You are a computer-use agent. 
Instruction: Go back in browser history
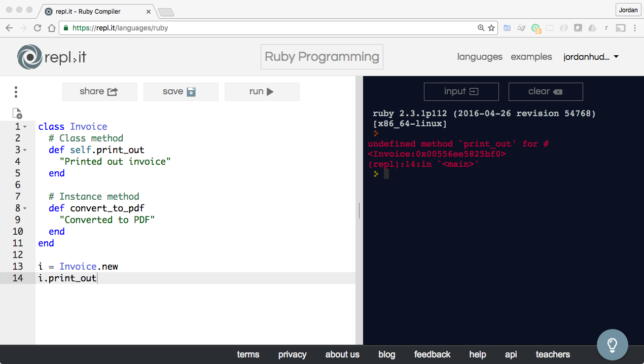pos(9,28)
